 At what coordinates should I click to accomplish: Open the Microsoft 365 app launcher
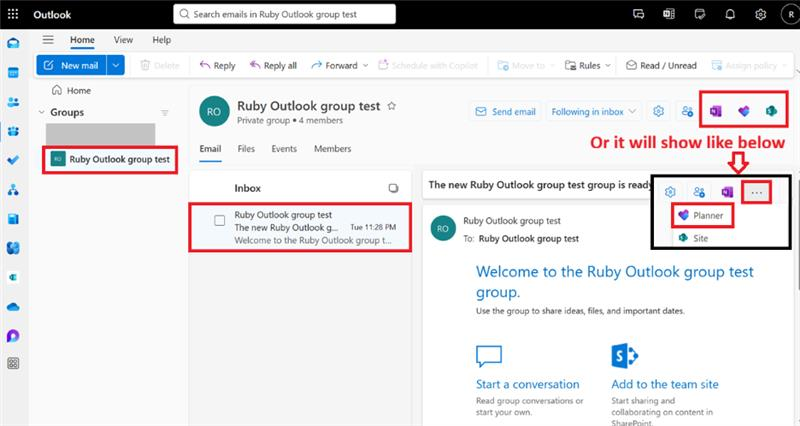tap(13, 14)
